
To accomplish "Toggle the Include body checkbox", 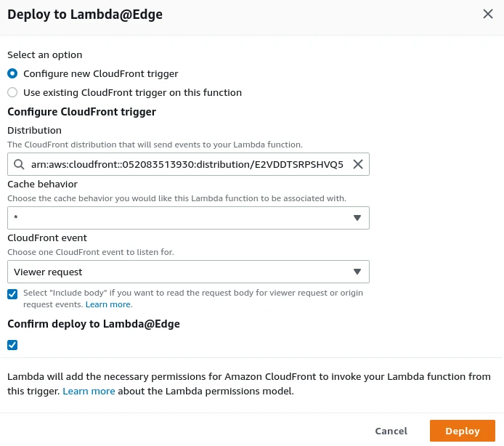I will click(x=12, y=293).
